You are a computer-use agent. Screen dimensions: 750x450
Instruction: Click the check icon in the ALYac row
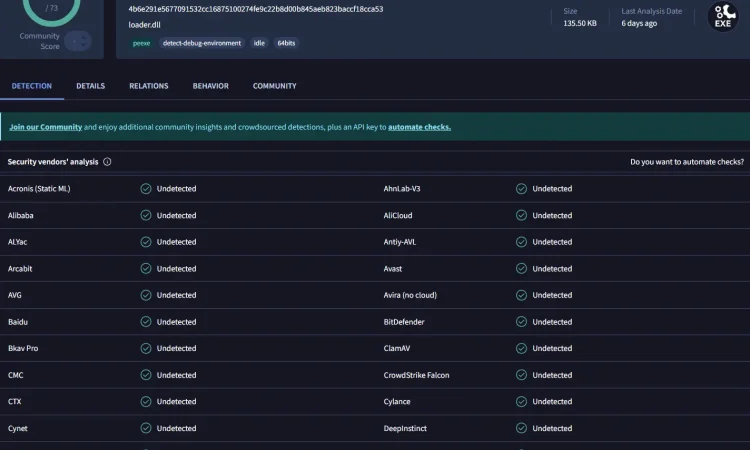tap(146, 242)
